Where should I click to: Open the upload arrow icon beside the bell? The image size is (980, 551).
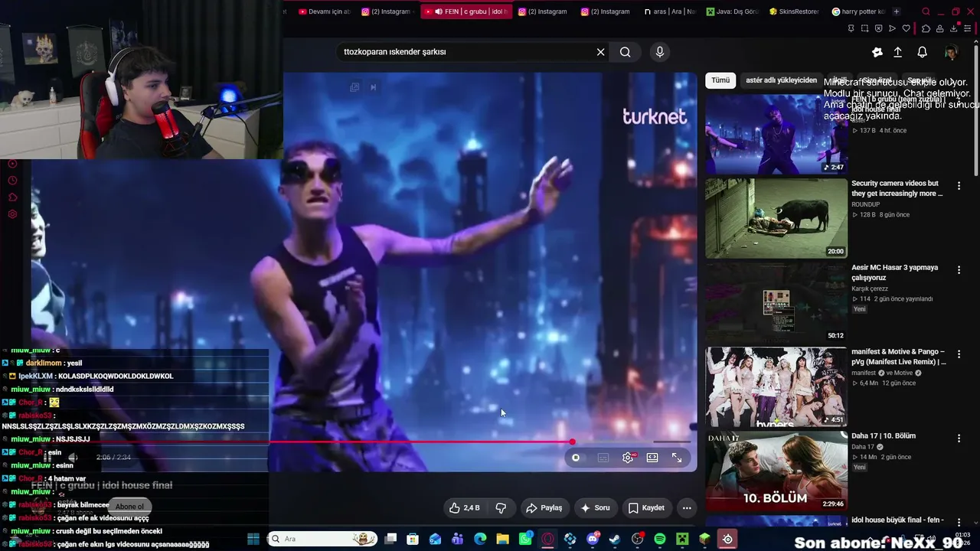point(898,52)
